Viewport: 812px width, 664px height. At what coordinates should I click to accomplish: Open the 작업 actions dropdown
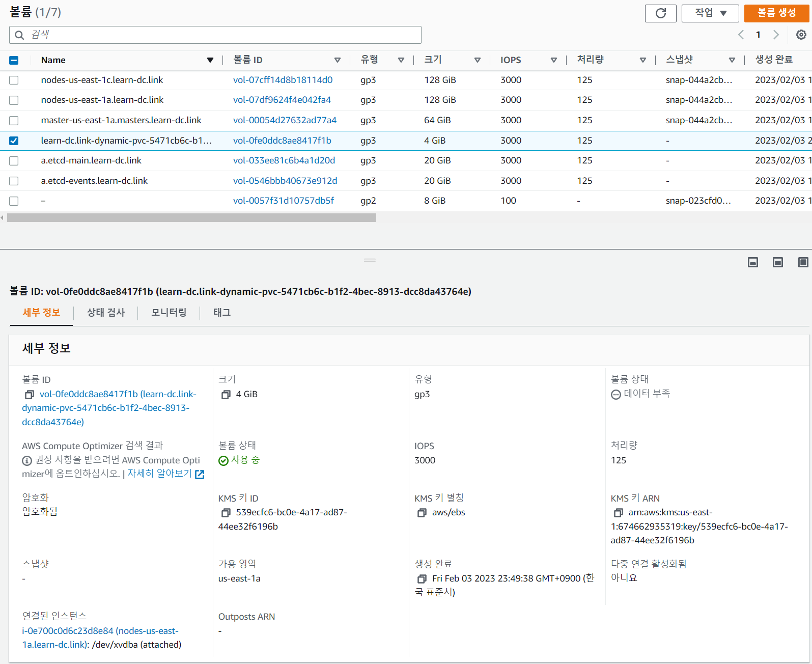pos(710,13)
